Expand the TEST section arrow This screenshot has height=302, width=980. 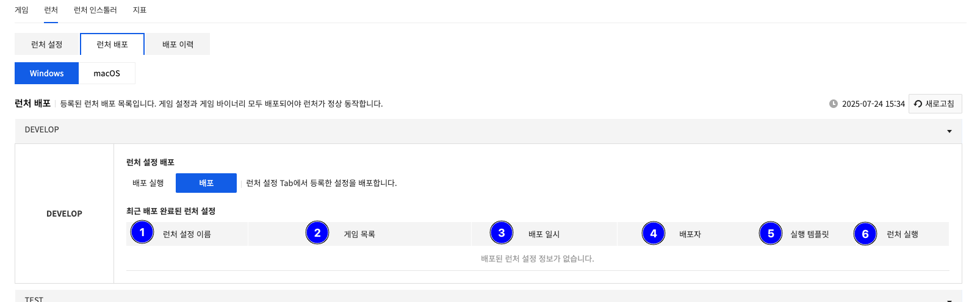pos(949,299)
